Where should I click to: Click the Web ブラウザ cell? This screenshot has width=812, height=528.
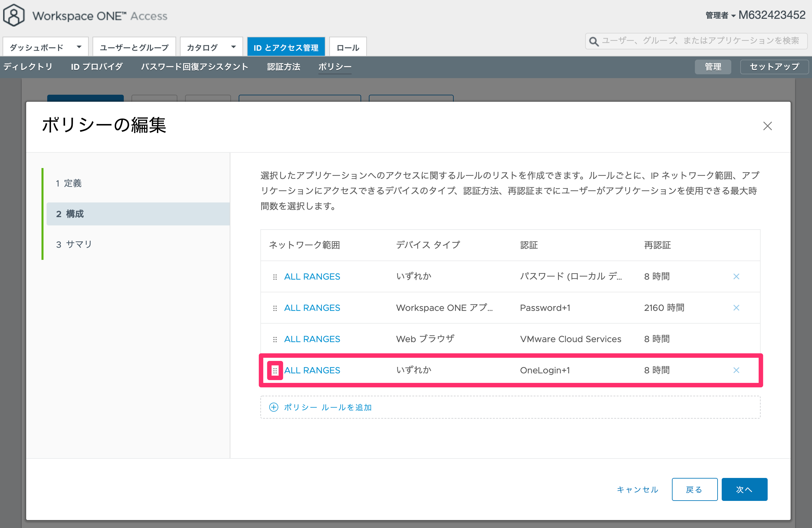[x=425, y=339]
